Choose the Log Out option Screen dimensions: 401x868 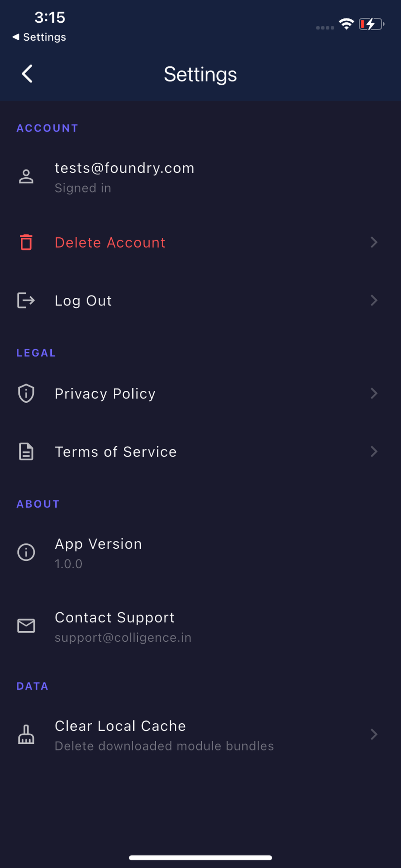pyautogui.click(x=200, y=300)
